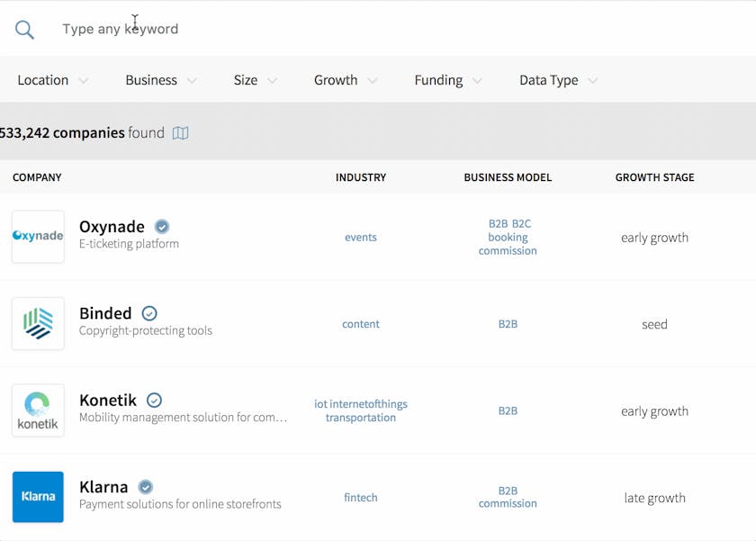Click Oxynade's verified badge icon
Screen dimensions: 756x541
[x=162, y=227]
